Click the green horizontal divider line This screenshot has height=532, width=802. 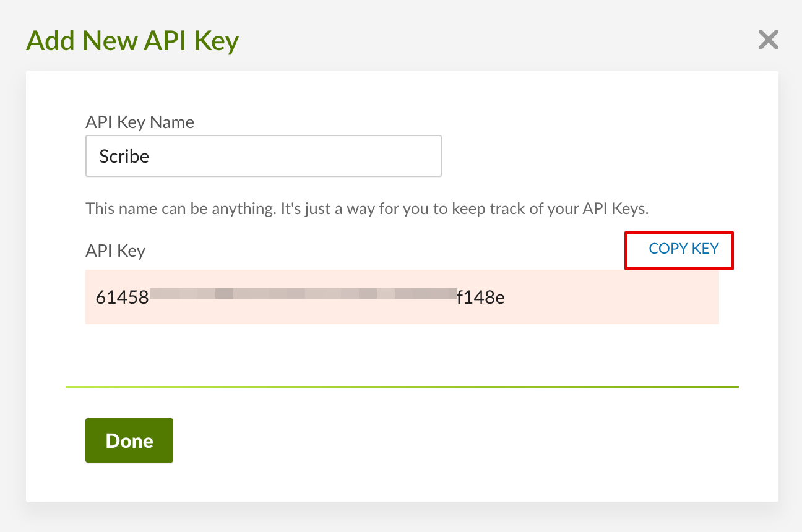pos(402,387)
